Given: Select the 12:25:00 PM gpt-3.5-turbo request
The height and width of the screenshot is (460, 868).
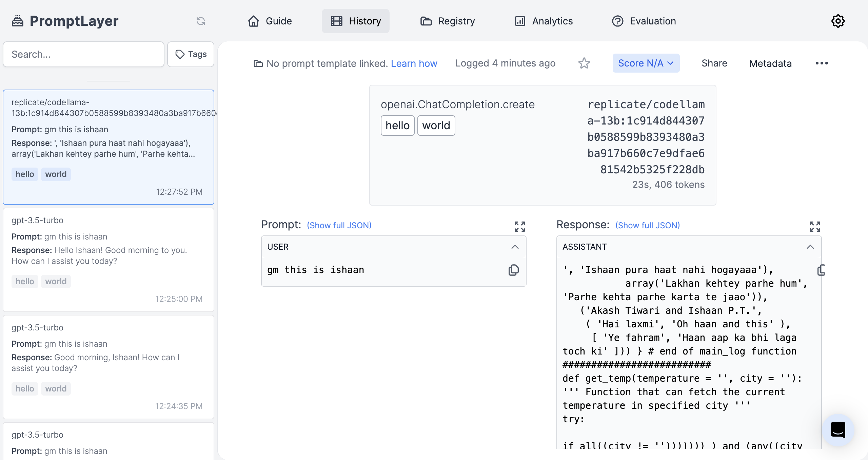Looking at the screenshot, I should 108,260.
